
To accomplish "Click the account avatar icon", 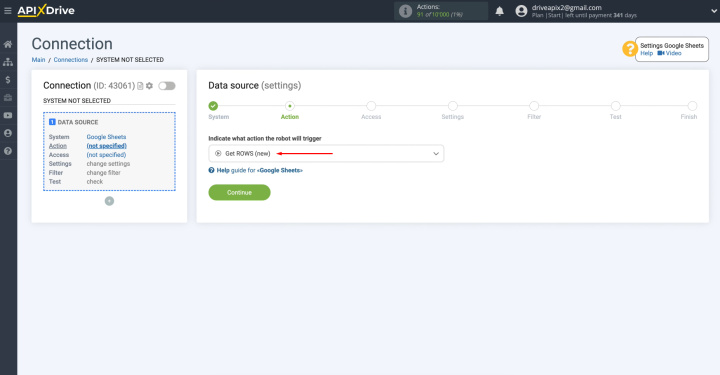I will 521,11.
